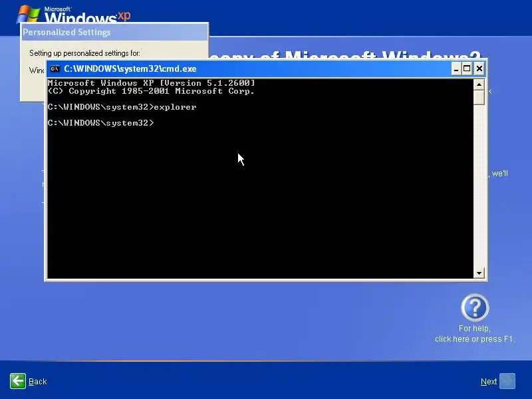Click the blue help question mark icon
Image resolution: width=532 pixels, height=399 pixels.
[475, 308]
